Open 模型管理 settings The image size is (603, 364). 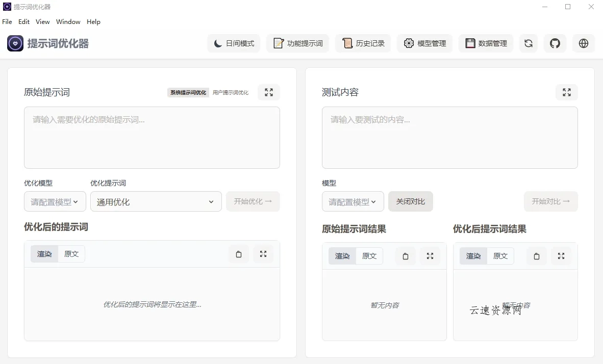[424, 43]
